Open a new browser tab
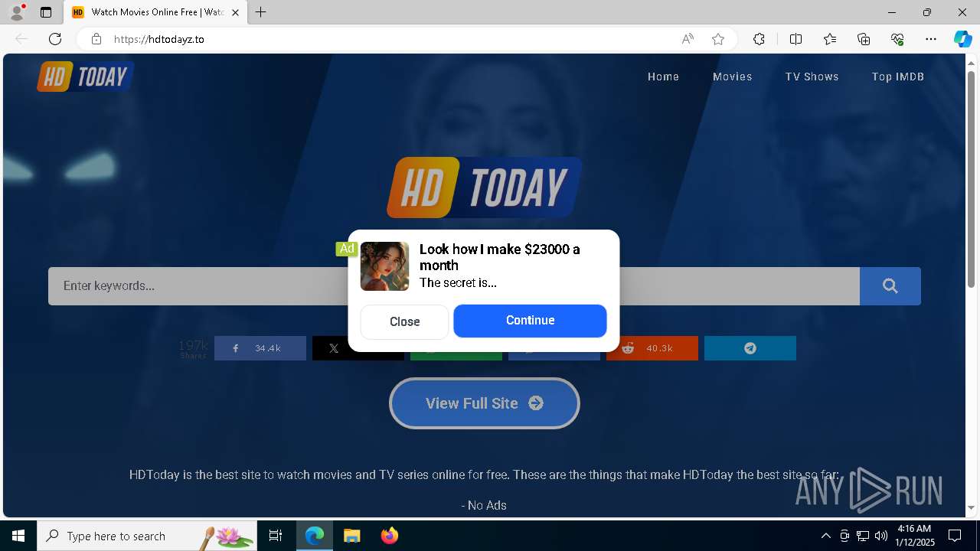This screenshot has width=980, height=551. pos(260,12)
